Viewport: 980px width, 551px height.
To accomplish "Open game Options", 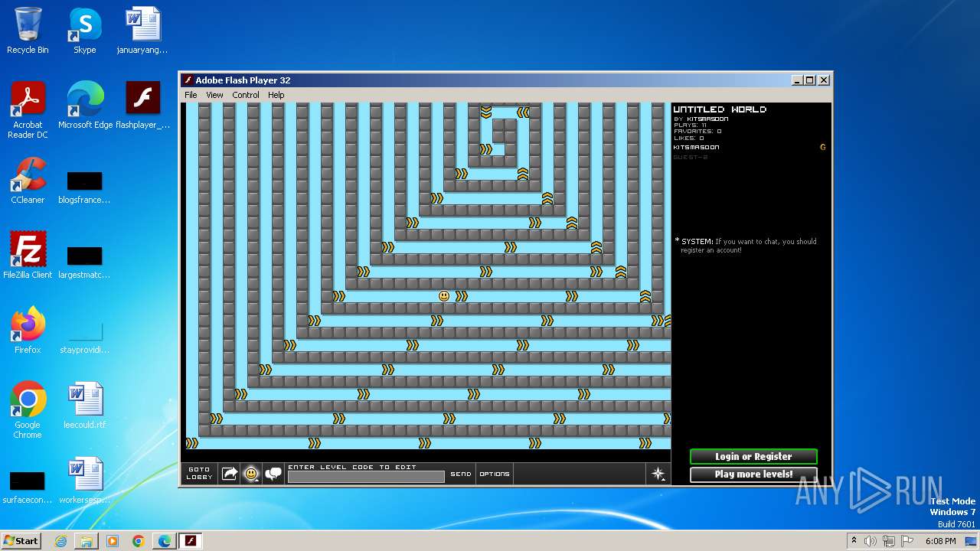I will coord(495,474).
